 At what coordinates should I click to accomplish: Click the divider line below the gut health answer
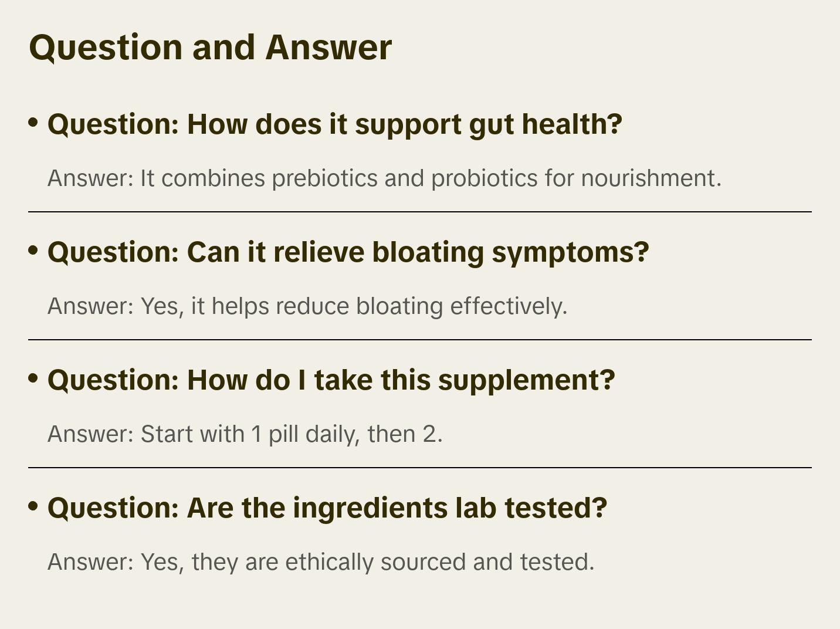[420, 212]
